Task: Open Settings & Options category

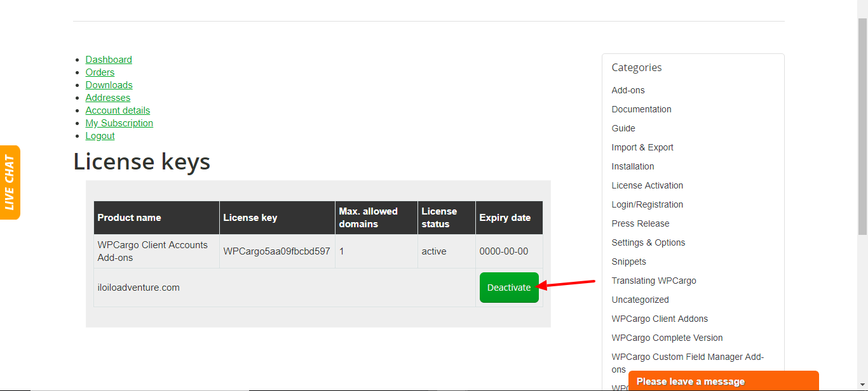Action: tap(648, 242)
